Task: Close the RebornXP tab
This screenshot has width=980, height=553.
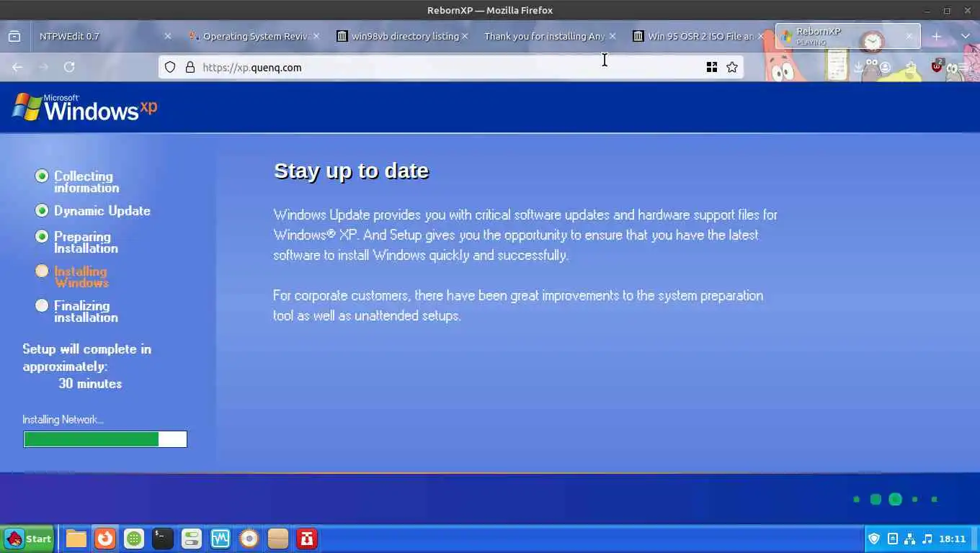Action: click(909, 35)
